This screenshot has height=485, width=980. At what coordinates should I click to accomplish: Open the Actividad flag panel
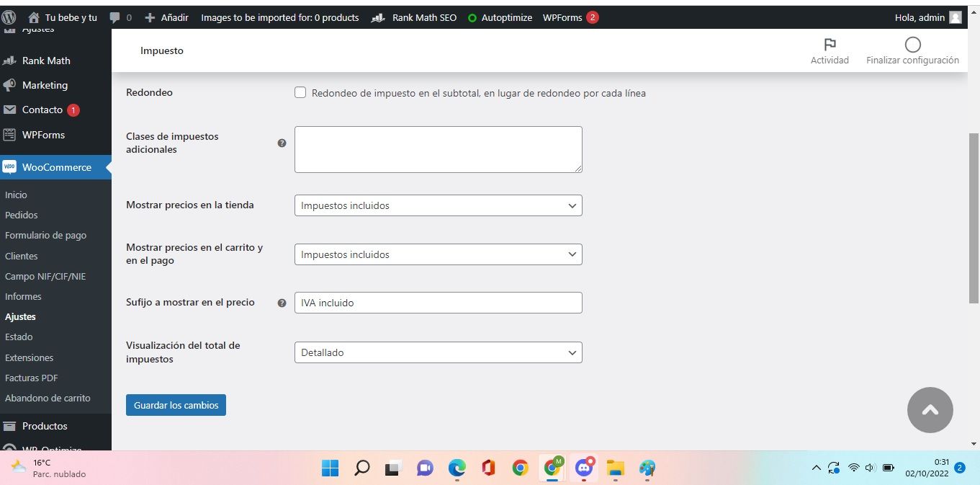point(830,51)
